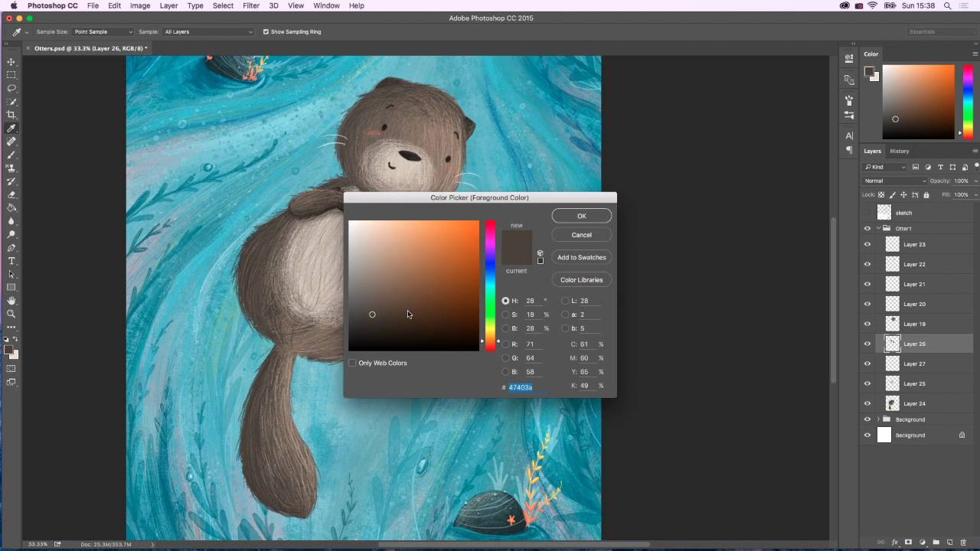Enable Only Web Colors checkbox
This screenshot has height=551, width=980.
(x=352, y=363)
